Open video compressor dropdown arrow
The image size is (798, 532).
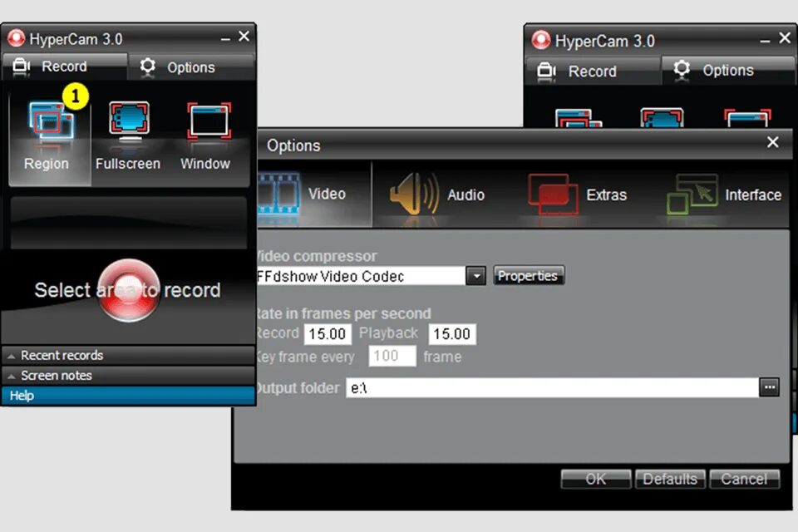476,276
